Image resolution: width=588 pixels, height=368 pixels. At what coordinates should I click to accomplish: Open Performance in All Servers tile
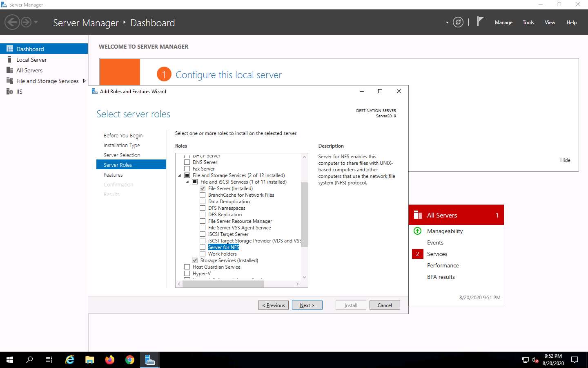[443, 265]
